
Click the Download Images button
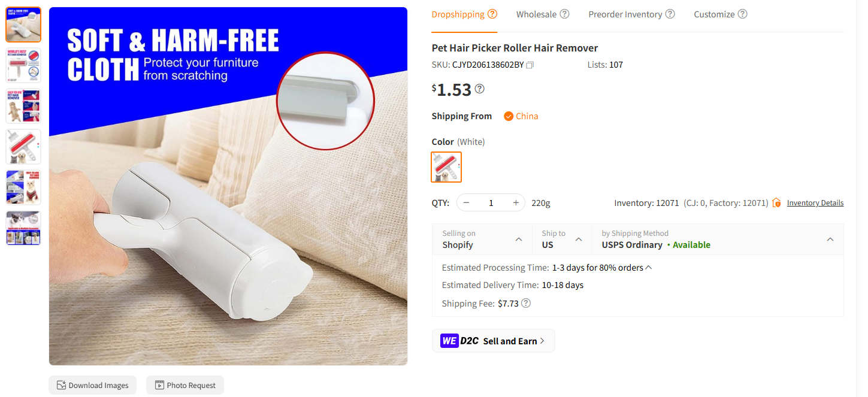[92, 385]
